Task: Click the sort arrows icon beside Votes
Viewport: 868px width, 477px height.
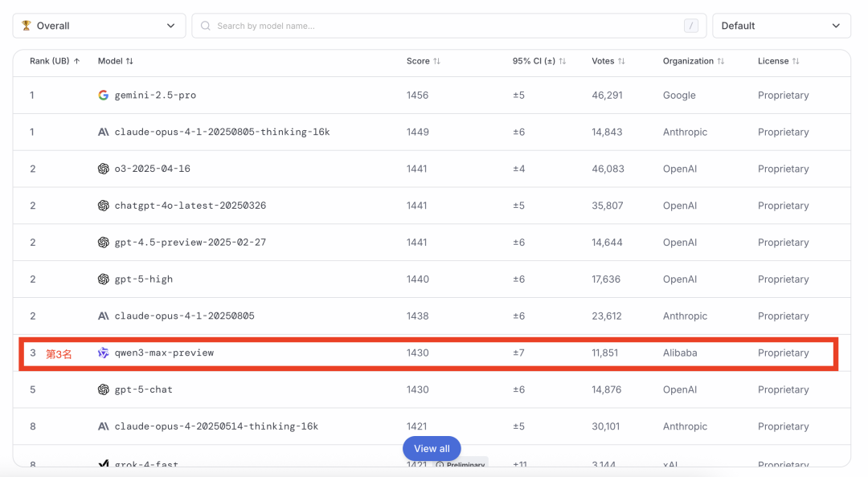Action: pyautogui.click(x=621, y=61)
